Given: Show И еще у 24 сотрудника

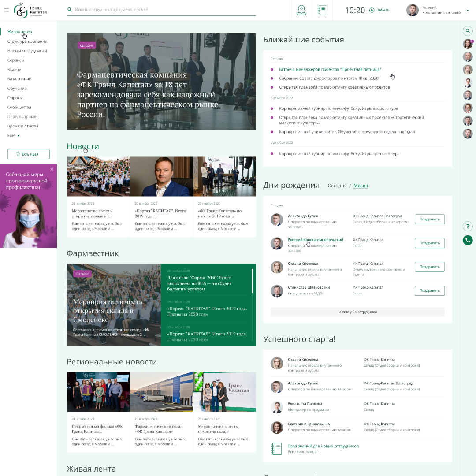Looking at the screenshot, I should [357, 312].
